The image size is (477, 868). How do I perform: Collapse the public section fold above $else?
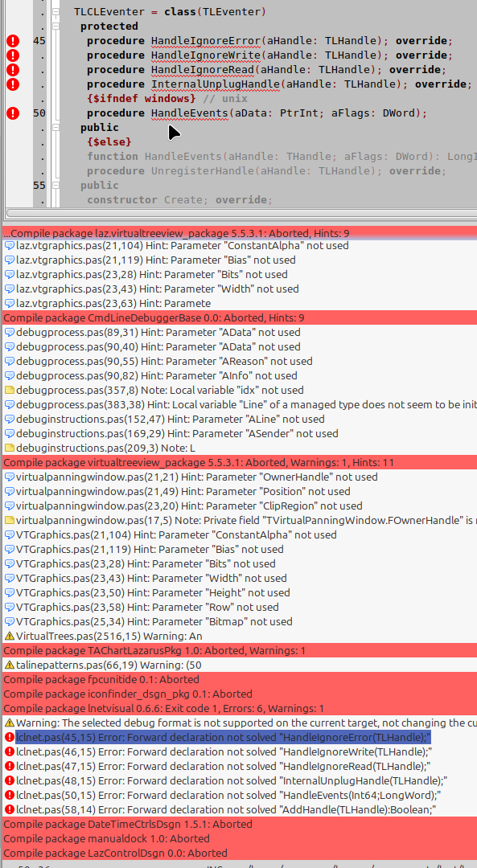pyautogui.click(x=56, y=127)
